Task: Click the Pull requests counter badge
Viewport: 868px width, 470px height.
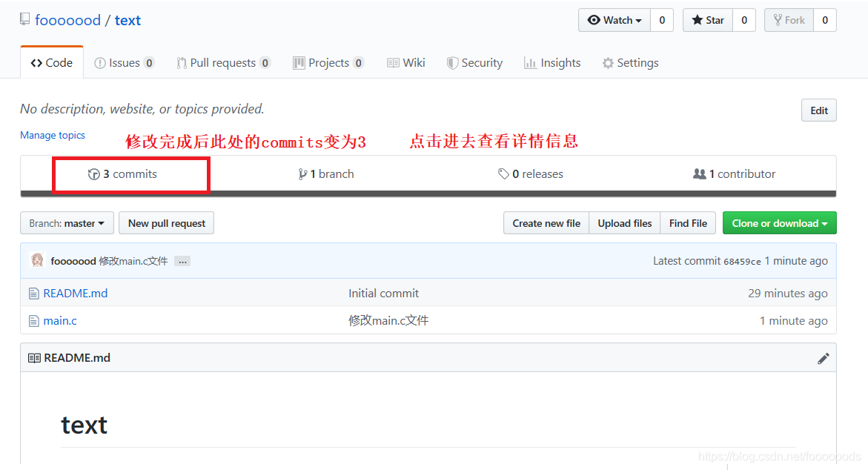Action: point(265,63)
